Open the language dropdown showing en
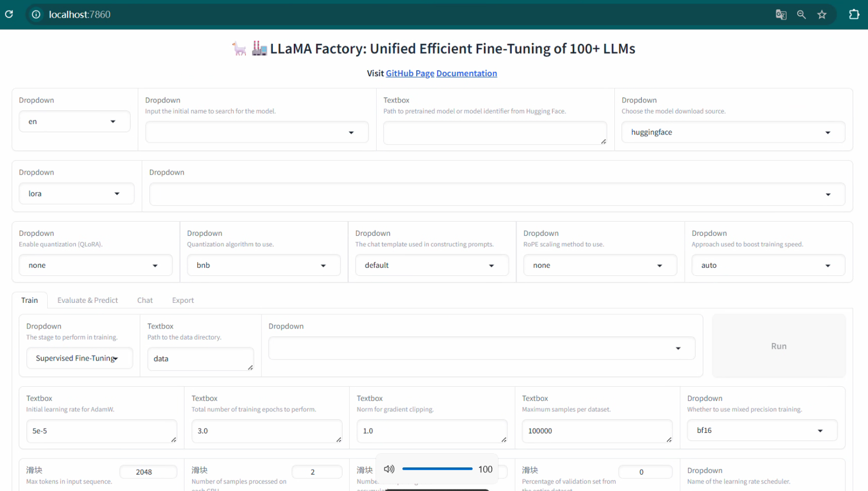 (75, 121)
